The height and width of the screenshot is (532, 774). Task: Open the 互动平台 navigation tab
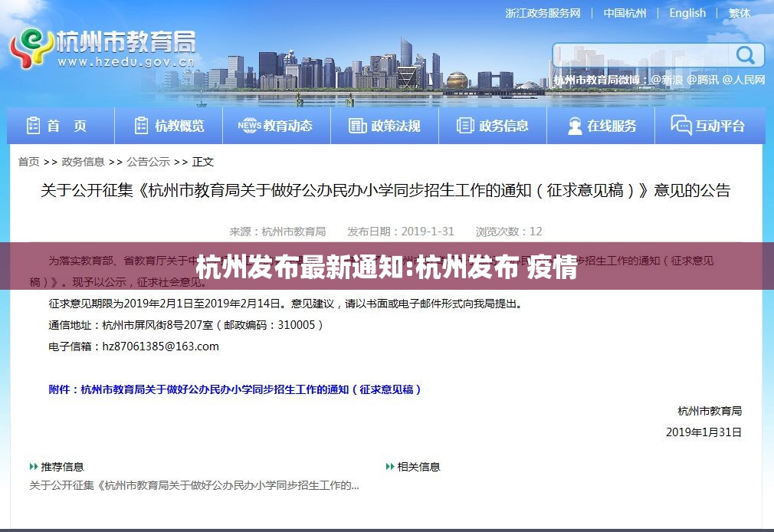[710, 126]
